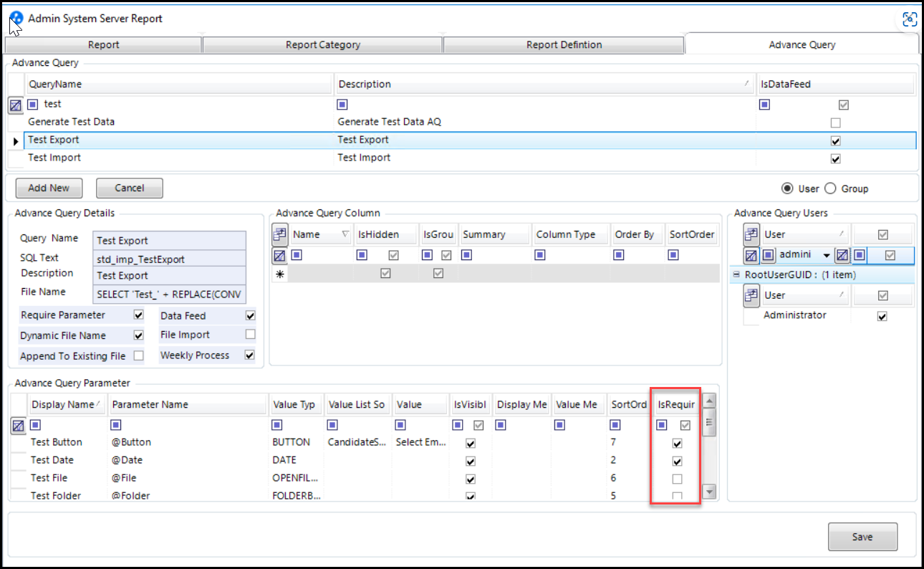Image resolution: width=924 pixels, height=569 pixels.
Task: Click parameter grid scrollbar up arrow
Action: [709, 401]
